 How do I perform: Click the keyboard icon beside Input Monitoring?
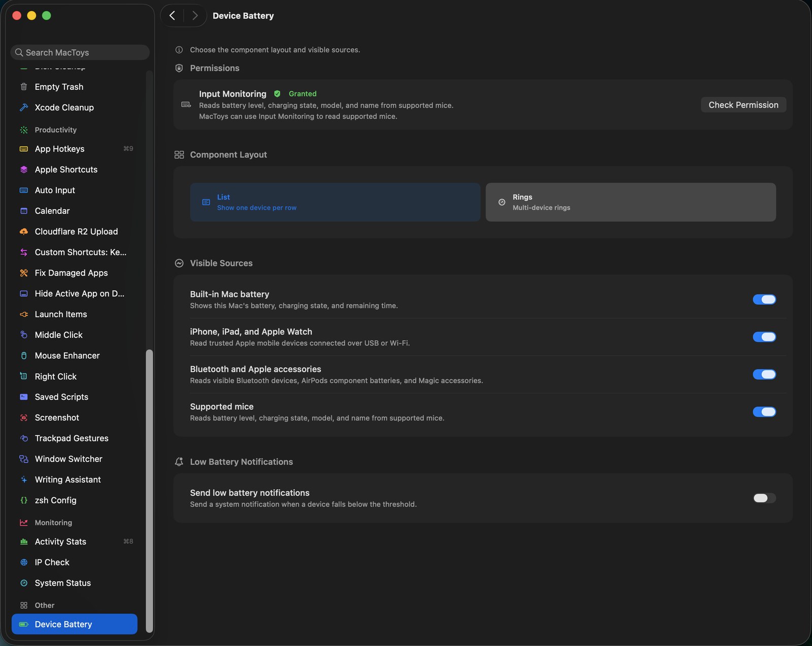(x=186, y=105)
